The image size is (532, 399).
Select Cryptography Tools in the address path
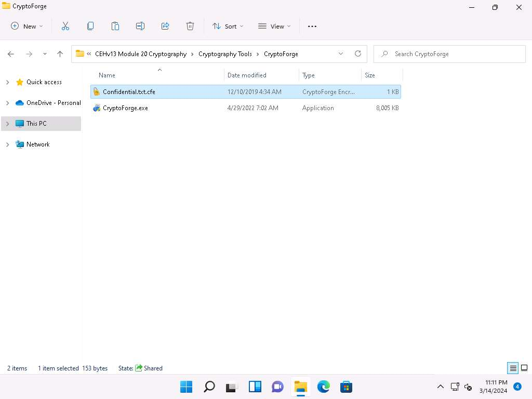tap(225, 54)
